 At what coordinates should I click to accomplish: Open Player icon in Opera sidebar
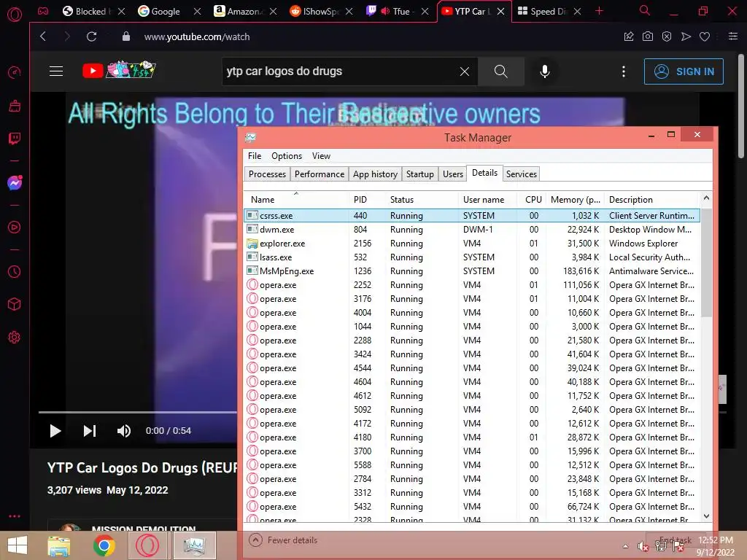[15, 227]
